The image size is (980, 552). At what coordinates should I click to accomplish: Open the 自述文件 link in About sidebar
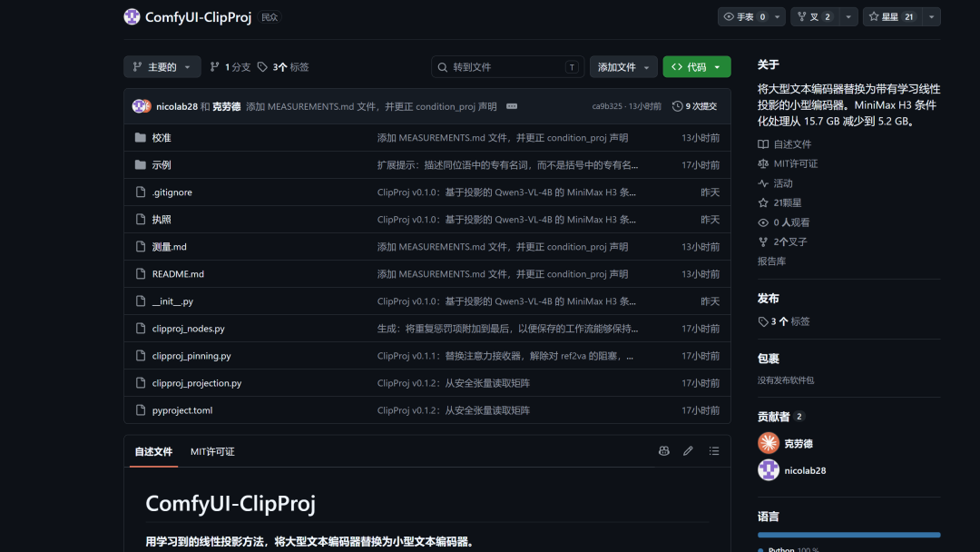pos(784,144)
